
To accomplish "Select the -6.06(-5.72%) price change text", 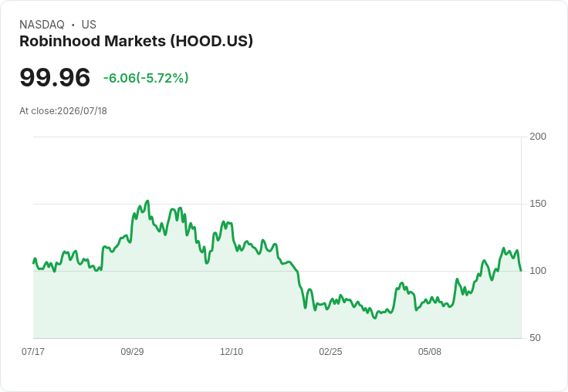I will click(146, 78).
